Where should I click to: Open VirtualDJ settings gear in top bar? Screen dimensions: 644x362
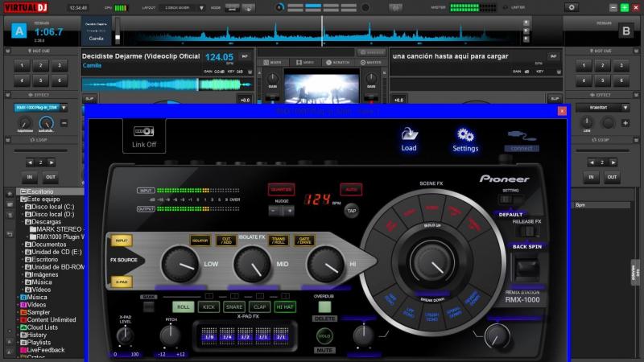point(572,7)
